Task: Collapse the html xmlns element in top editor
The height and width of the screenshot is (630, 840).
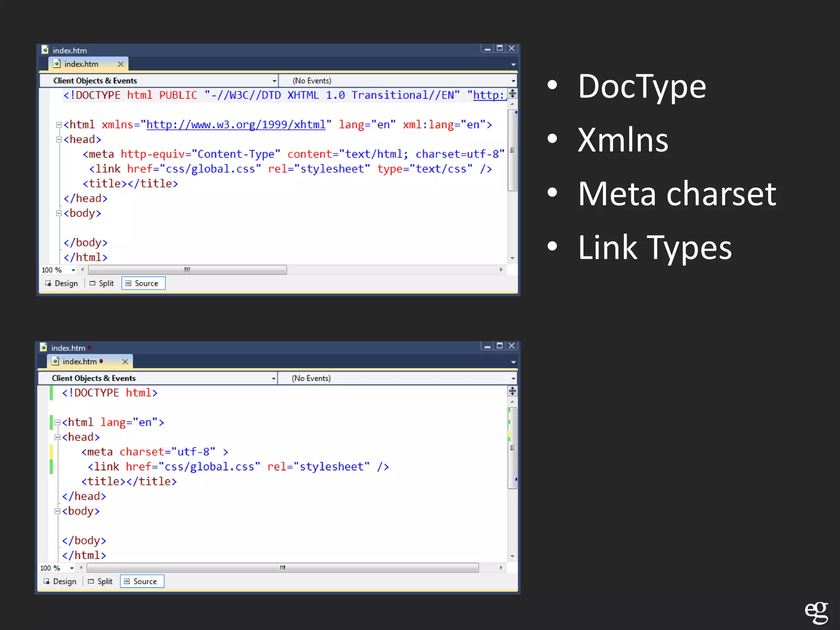Action: click(x=59, y=125)
